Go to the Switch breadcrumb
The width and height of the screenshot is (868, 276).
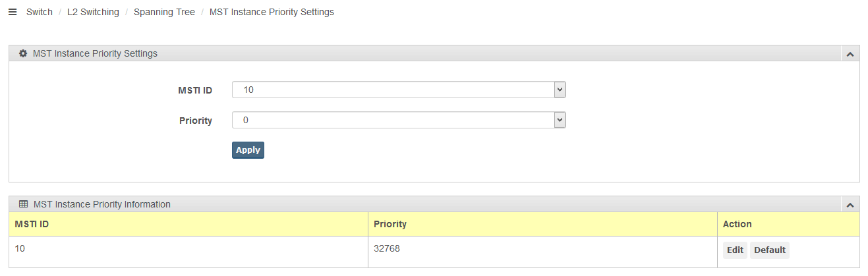point(40,12)
